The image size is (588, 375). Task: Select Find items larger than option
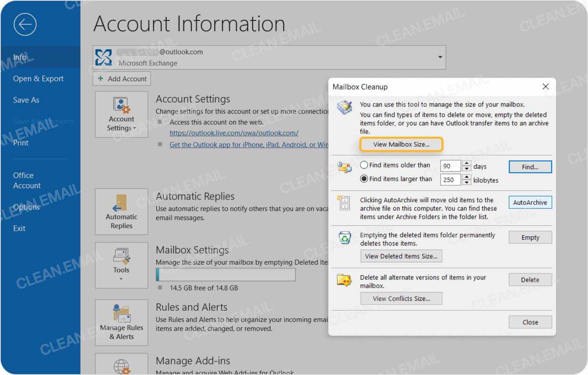pos(364,179)
